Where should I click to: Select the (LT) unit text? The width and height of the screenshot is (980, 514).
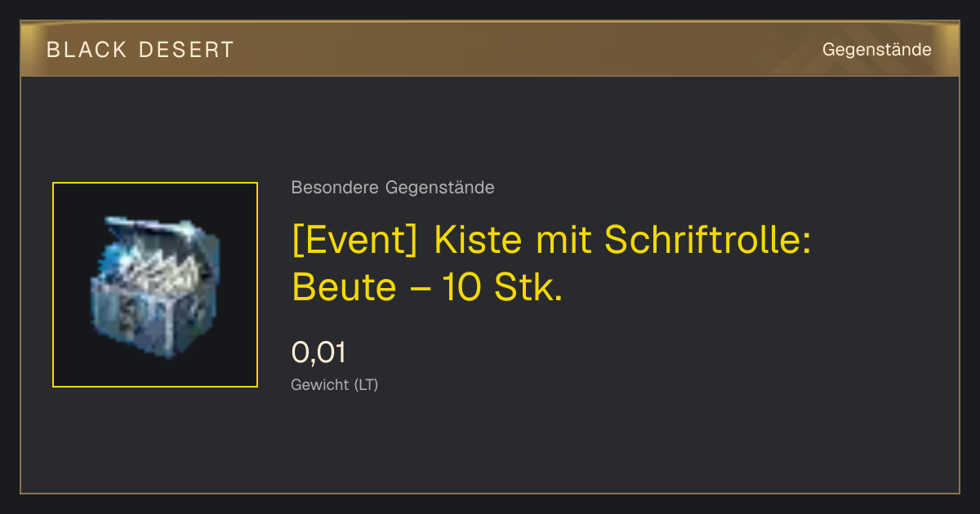(366, 385)
